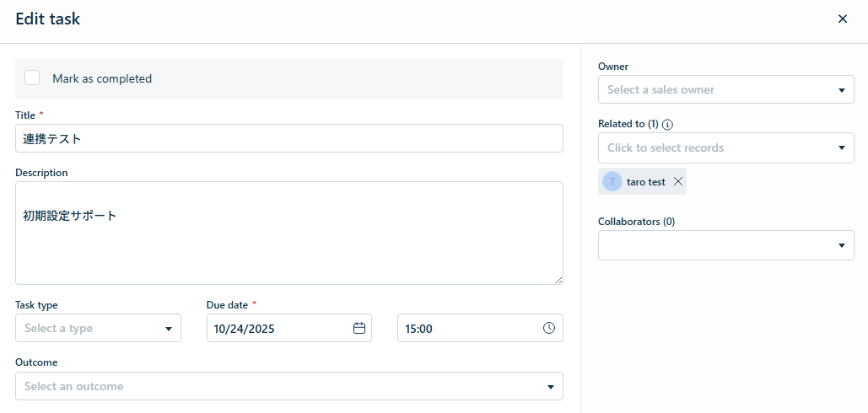868x413 pixels.
Task: Click the Edit task heading
Action: [x=48, y=19]
